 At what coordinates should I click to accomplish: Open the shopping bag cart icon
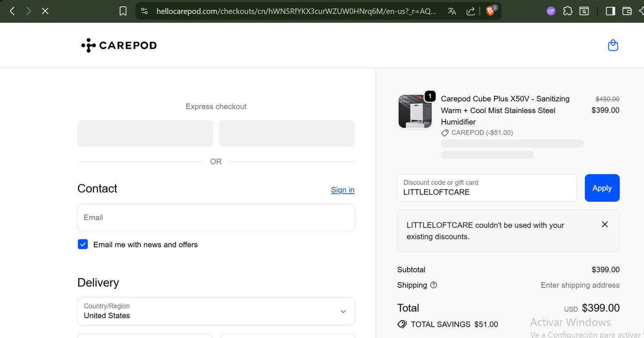[x=613, y=45]
